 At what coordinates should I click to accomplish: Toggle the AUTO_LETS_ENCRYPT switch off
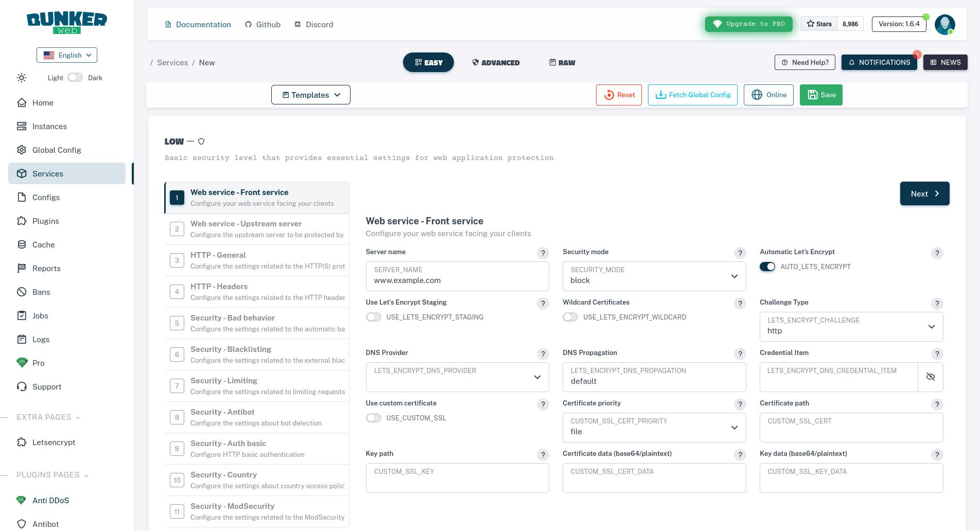point(767,267)
